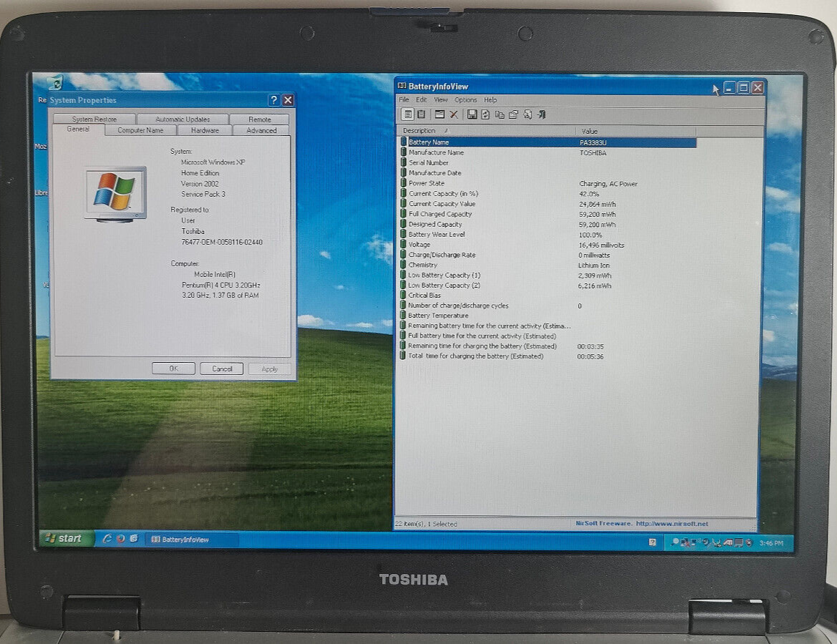Image resolution: width=837 pixels, height=644 pixels.
Task: Select Total time for charging the battery row
Action: click(547, 356)
